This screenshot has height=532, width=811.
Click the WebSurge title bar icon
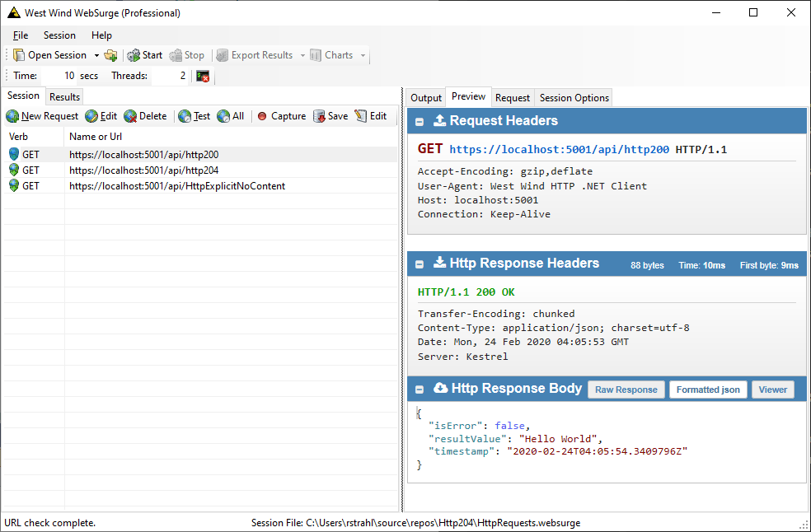(x=13, y=13)
